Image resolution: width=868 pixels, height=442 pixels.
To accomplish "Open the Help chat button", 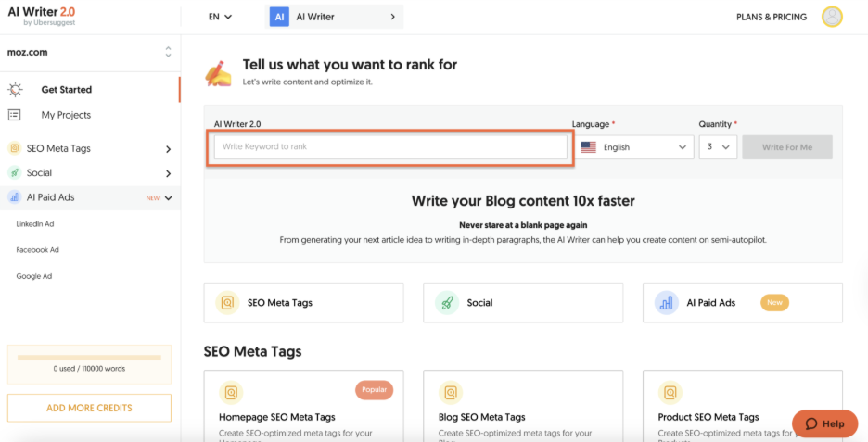I will pyautogui.click(x=824, y=423).
